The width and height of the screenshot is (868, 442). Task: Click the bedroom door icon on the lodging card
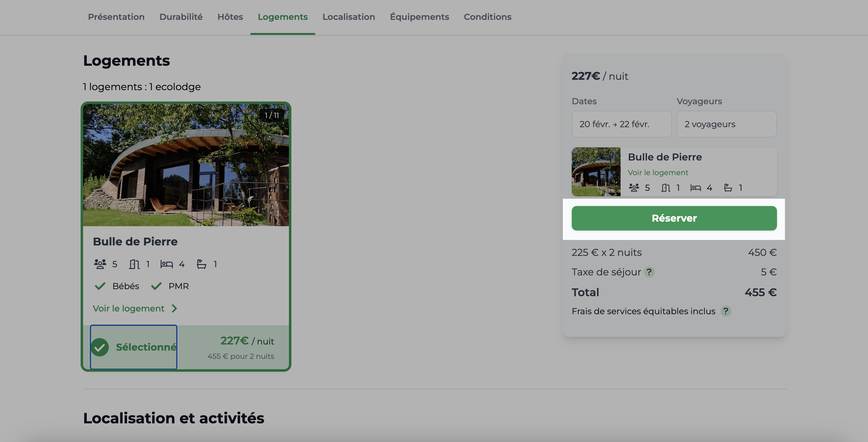134,264
